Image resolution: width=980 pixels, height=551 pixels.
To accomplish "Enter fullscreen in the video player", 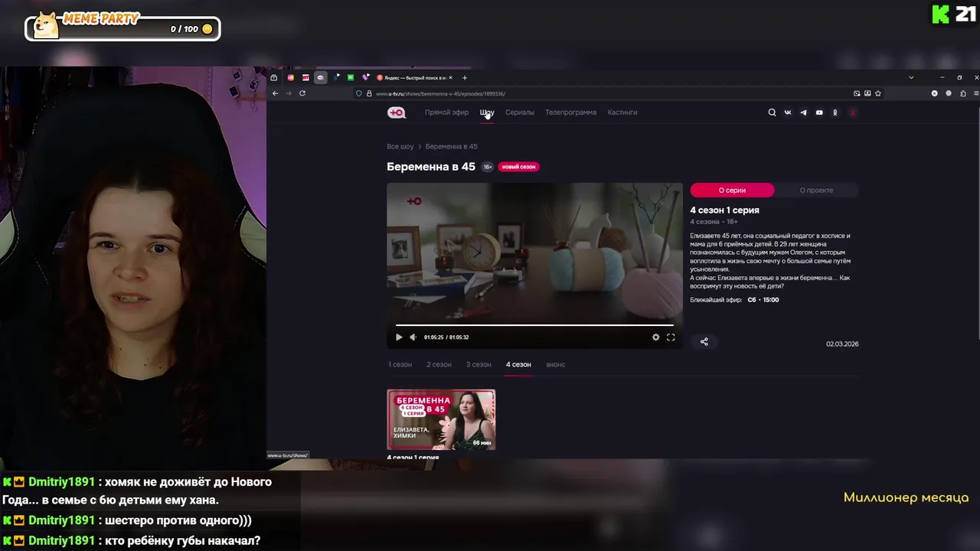I will click(x=671, y=337).
